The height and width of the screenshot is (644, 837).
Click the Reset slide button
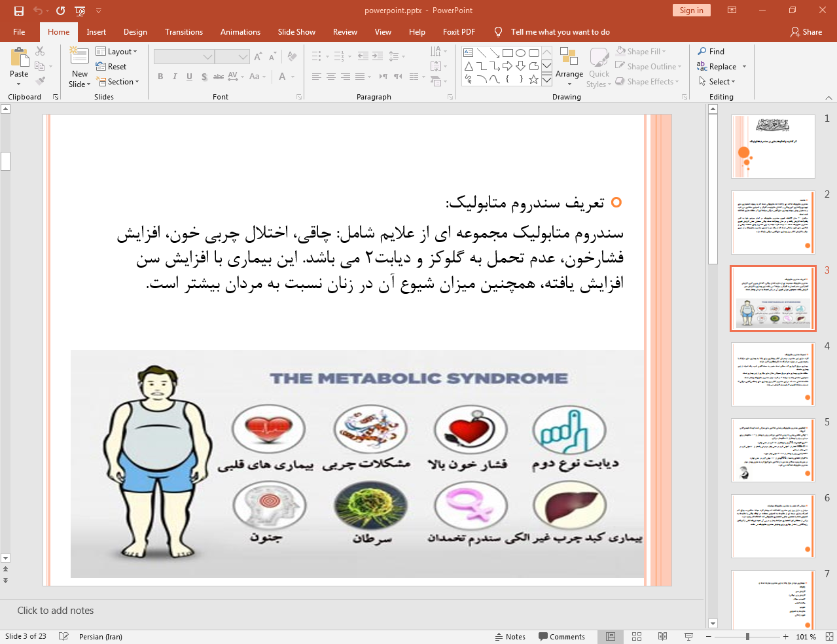click(111, 67)
